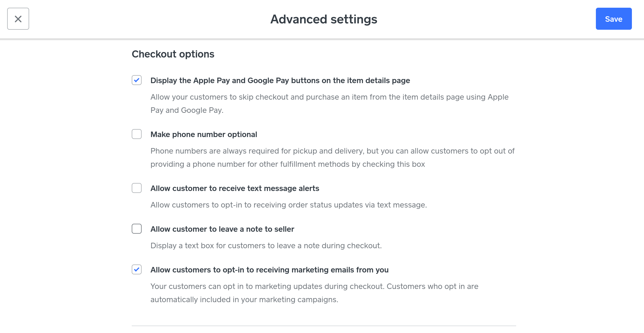Disable the marketing emails opt-in checkbox
Viewport: 644px width, 333px height.
pos(137,269)
